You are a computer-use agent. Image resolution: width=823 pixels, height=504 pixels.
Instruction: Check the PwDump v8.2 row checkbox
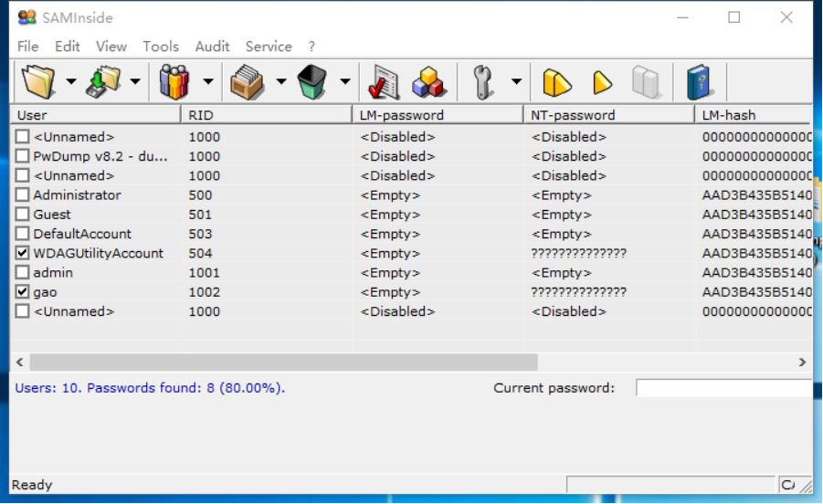tap(22, 156)
